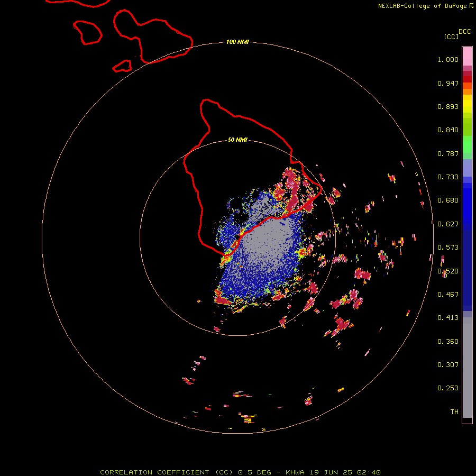Click the black radar site marker at the center
This screenshot has width=476, height=476.
coord(237,237)
